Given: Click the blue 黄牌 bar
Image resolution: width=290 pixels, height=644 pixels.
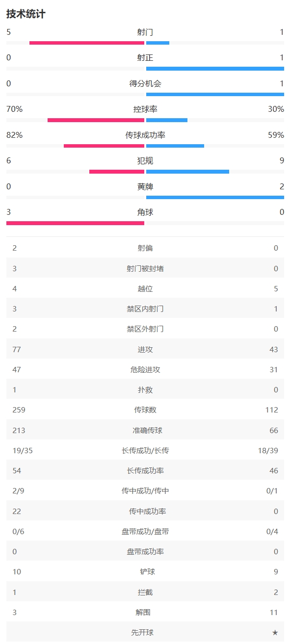Looking at the screenshot, I should click(x=215, y=197).
